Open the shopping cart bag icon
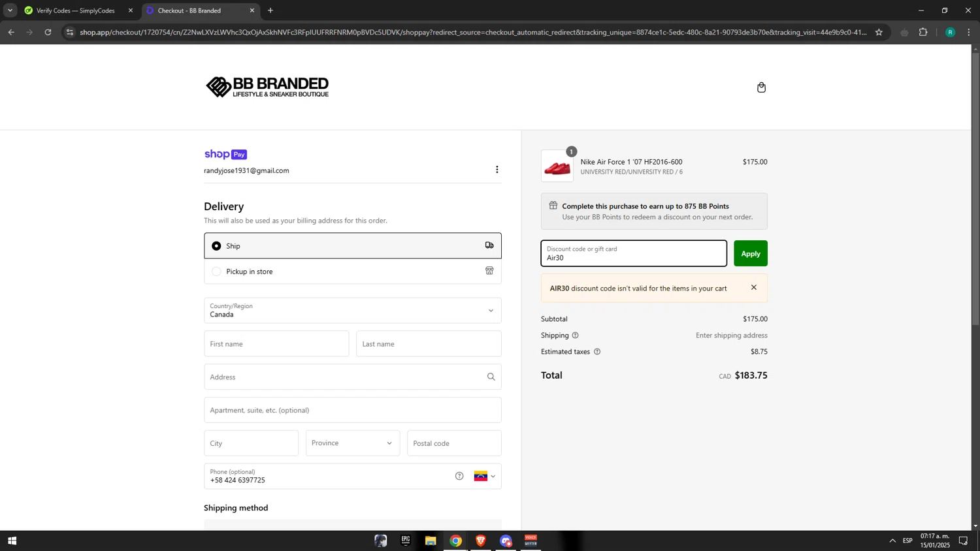Viewport: 980px width, 551px height. point(761,87)
